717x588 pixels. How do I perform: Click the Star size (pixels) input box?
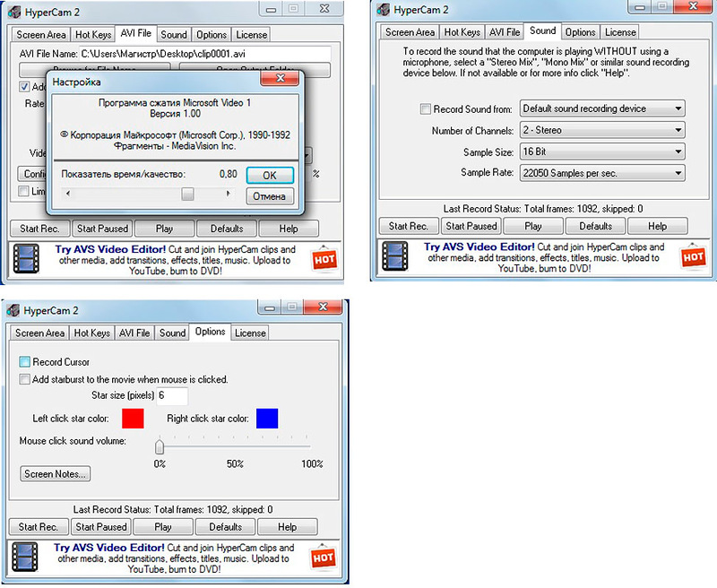[x=172, y=395]
